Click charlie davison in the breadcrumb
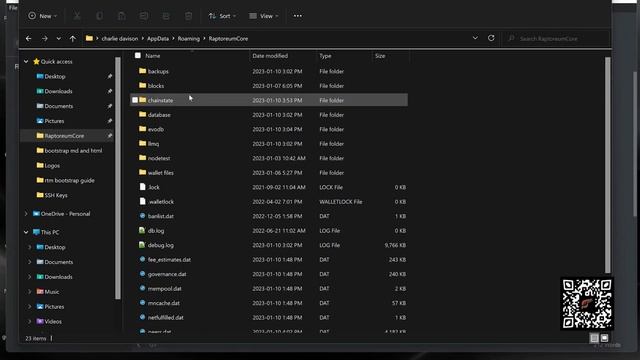The width and height of the screenshot is (640, 360). [x=120, y=38]
